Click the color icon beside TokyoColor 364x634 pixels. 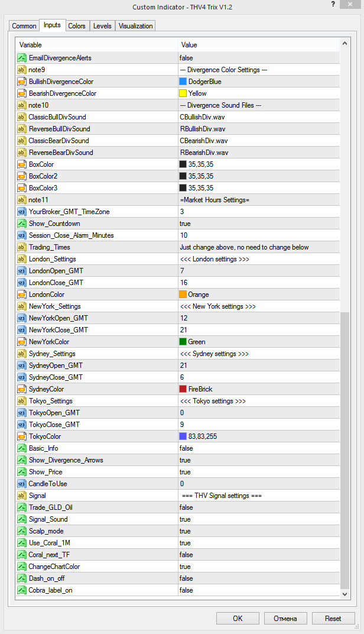tap(21, 436)
